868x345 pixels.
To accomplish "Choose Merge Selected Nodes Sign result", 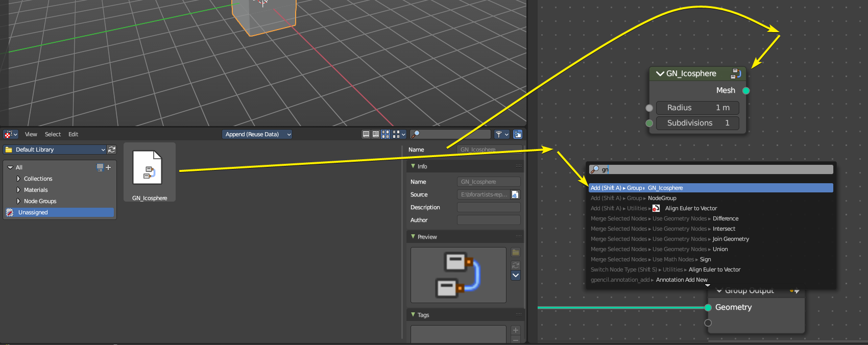I will point(711,259).
